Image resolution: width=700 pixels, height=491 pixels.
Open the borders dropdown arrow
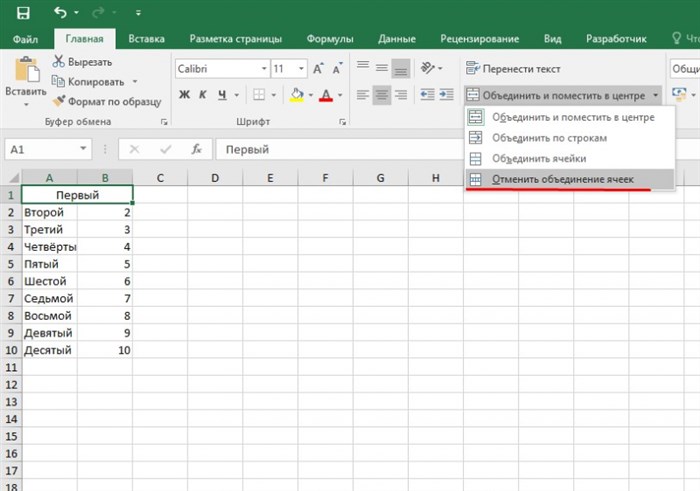click(274, 95)
